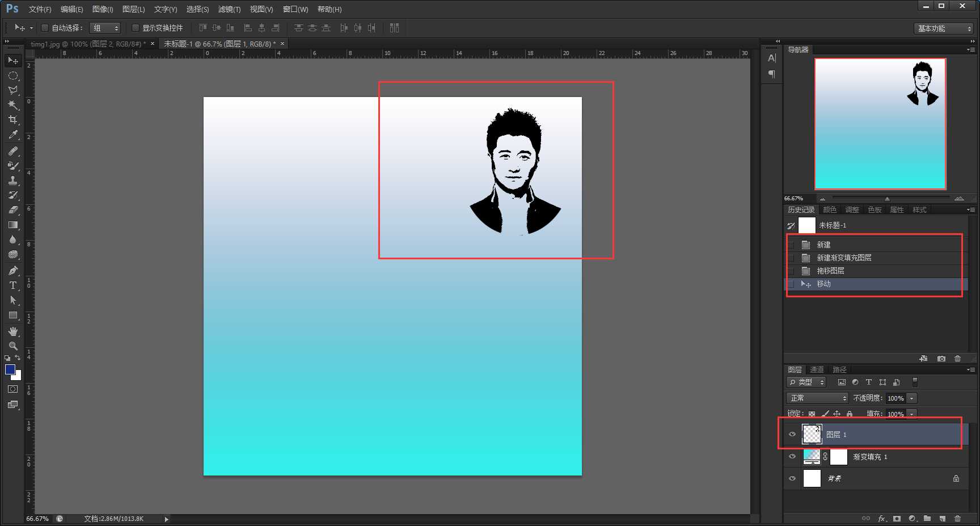Open the Layers panel menu
The image size is (980, 526).
tap(971, 369)
